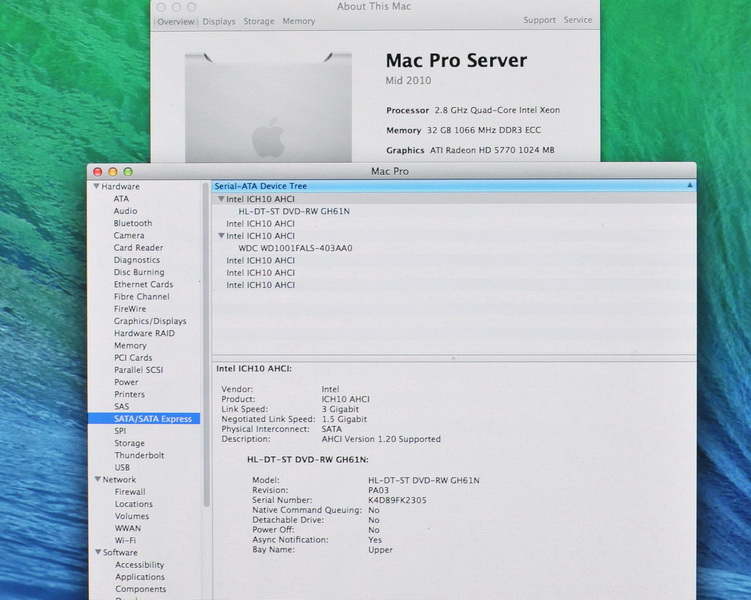The height and width of the screenshot is (600, 751).
Task: Select Disc Burning in the sidebar
Action: [139, 272]
